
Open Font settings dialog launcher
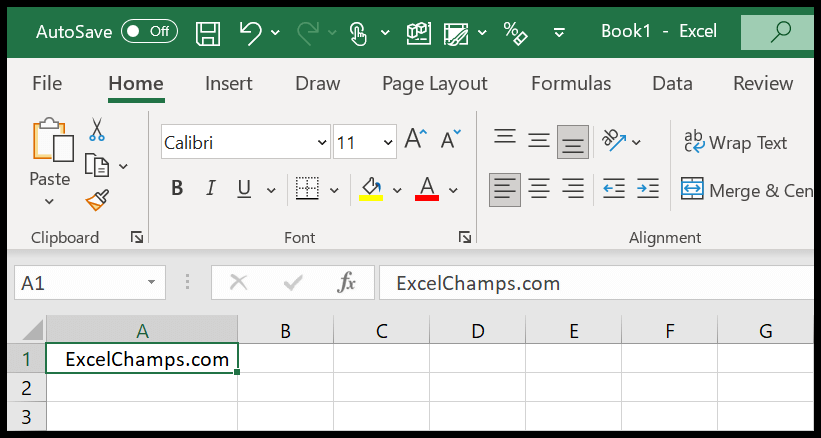(x=464, y=238)
